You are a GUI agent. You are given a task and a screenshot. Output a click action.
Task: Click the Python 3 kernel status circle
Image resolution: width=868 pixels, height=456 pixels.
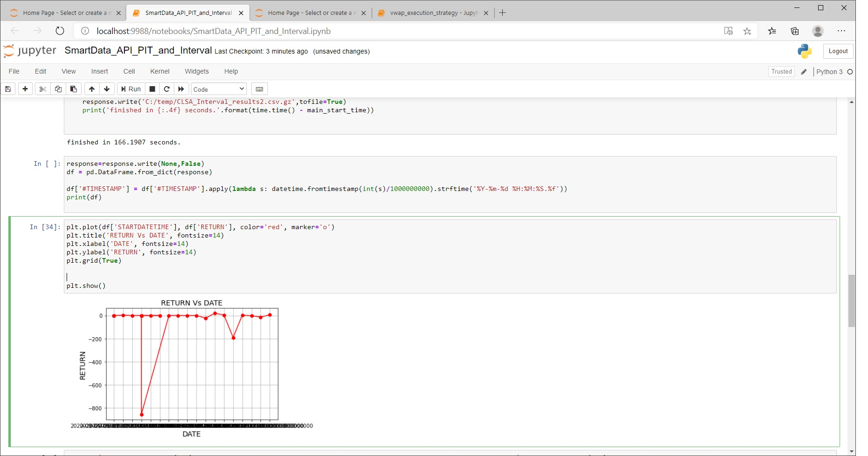coord(850,72)
